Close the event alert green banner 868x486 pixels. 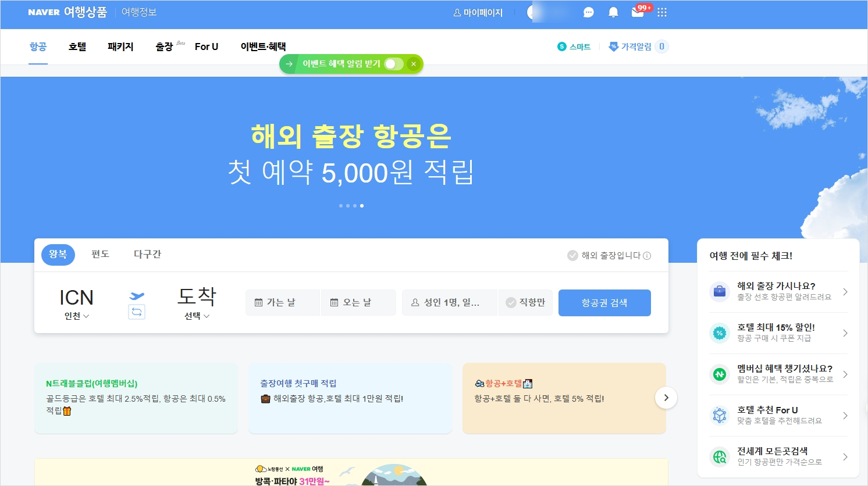[x=413, y=64]
